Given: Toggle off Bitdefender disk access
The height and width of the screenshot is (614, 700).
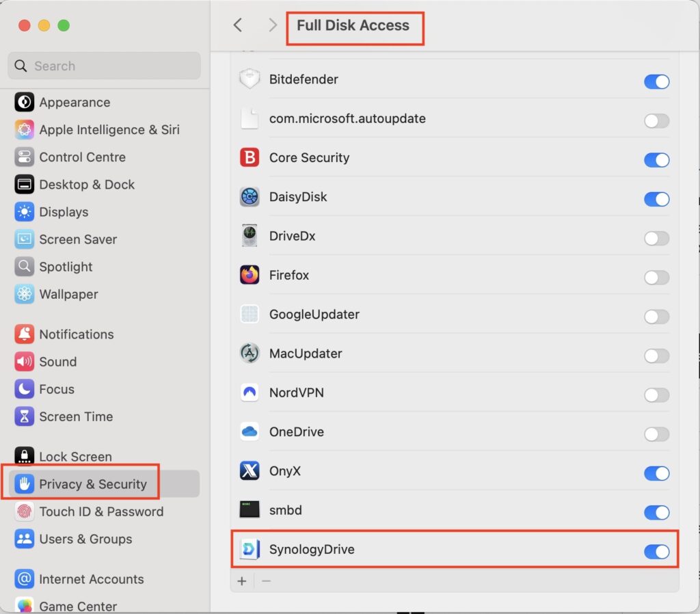Looking at the screenshot, I should 656,81.
